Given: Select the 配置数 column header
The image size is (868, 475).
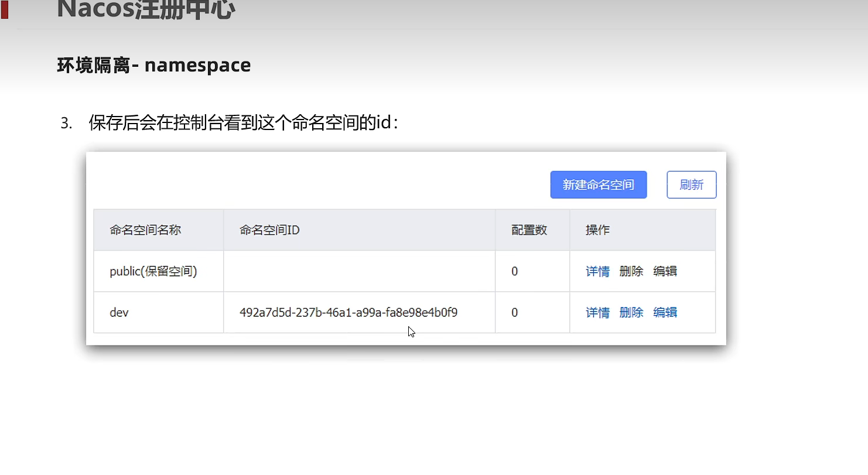Looking at the screenshot, I should [x=529, y=230].
